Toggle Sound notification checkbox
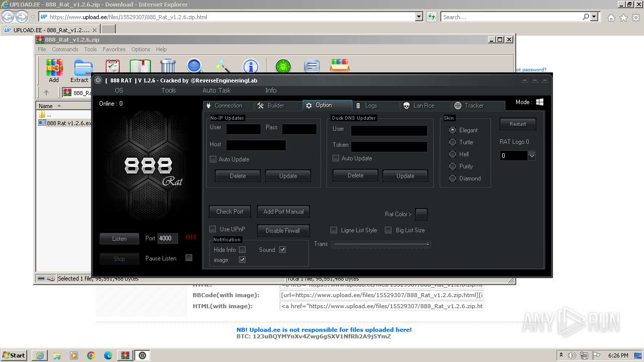Viewport: 644px width, 362px height. [x=283, y=250]
